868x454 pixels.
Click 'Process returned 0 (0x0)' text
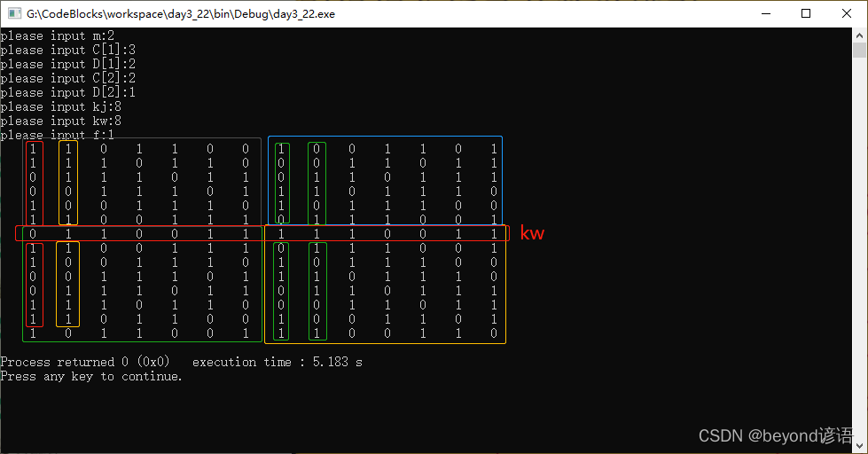tap(85, 362)
